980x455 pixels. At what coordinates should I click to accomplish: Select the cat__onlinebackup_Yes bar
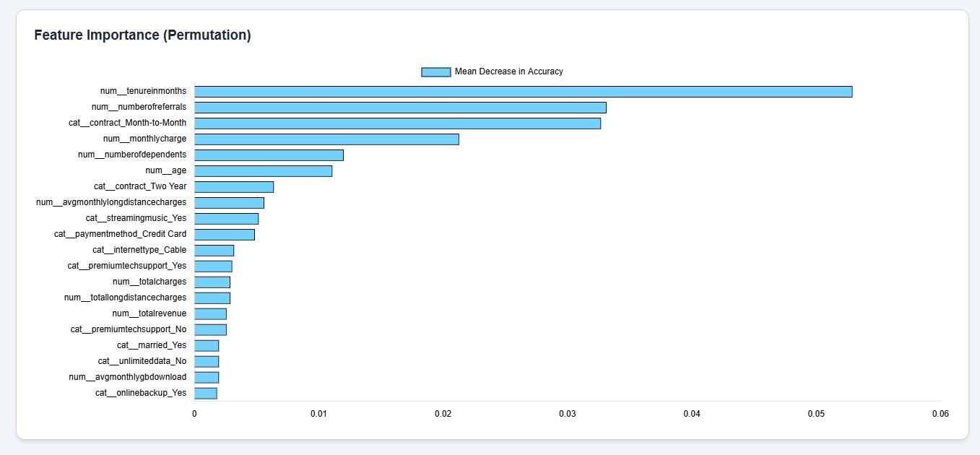[206, 394]
